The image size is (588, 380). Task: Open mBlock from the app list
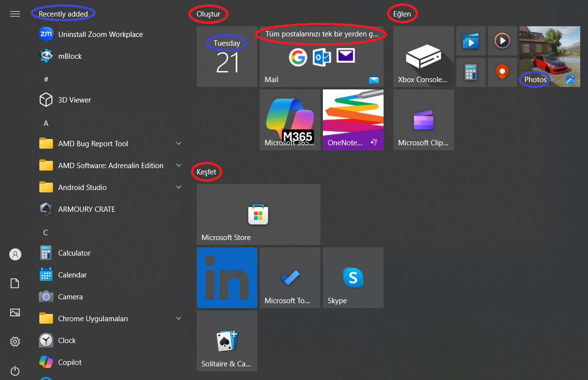click(x=110, y=56)
